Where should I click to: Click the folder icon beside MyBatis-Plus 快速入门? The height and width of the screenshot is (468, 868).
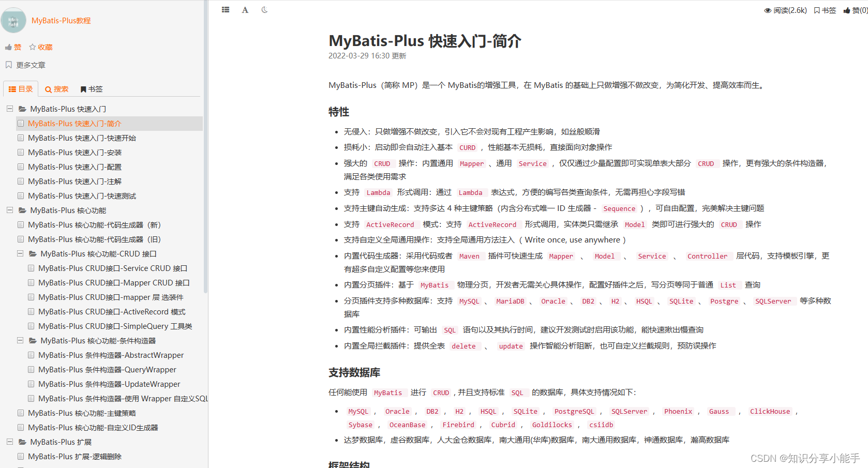click(22, 109)
